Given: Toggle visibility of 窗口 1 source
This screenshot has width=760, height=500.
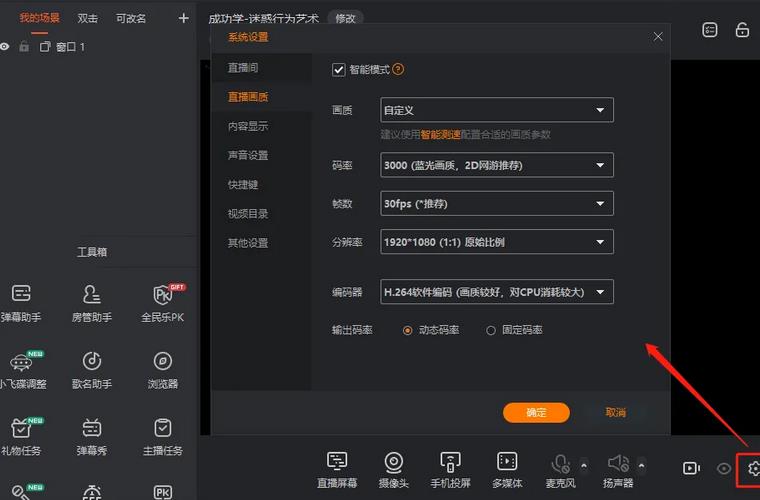Looking at the screenshot, I should [x=6, y=47].
